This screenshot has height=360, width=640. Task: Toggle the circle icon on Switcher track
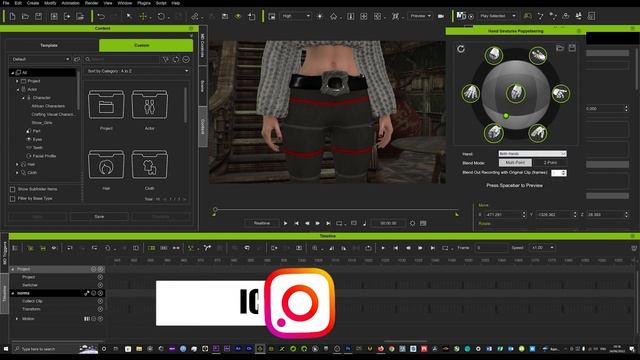point(100,285)
